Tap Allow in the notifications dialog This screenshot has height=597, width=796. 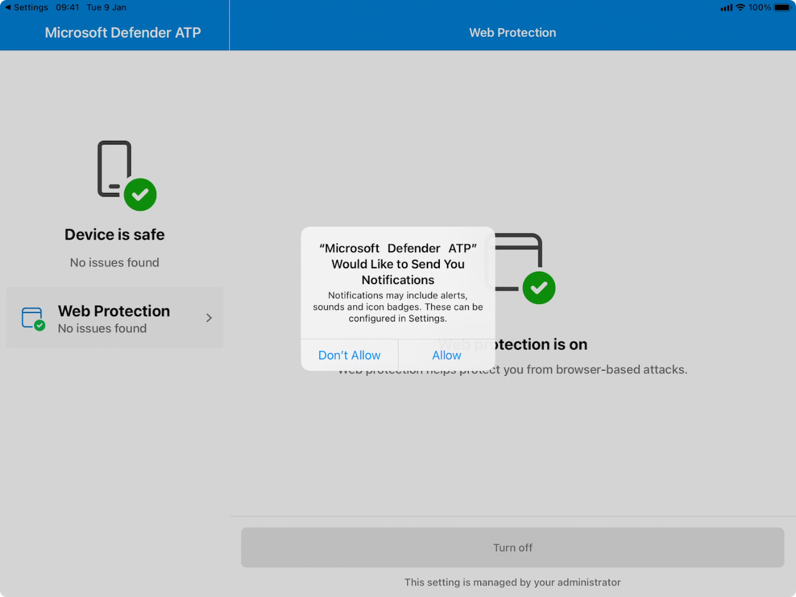[x=446, y=355]
